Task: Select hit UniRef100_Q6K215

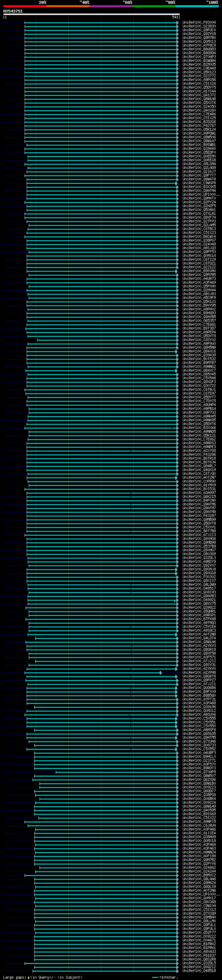Action: pyautogui.click(x=199, y=496)
